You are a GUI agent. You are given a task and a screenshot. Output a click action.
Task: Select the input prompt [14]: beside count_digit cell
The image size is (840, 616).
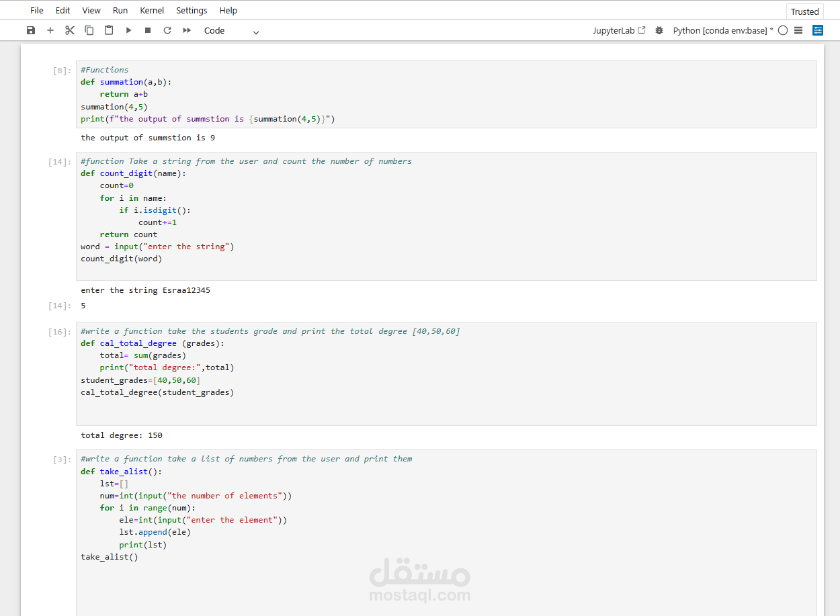click(59, 161)
